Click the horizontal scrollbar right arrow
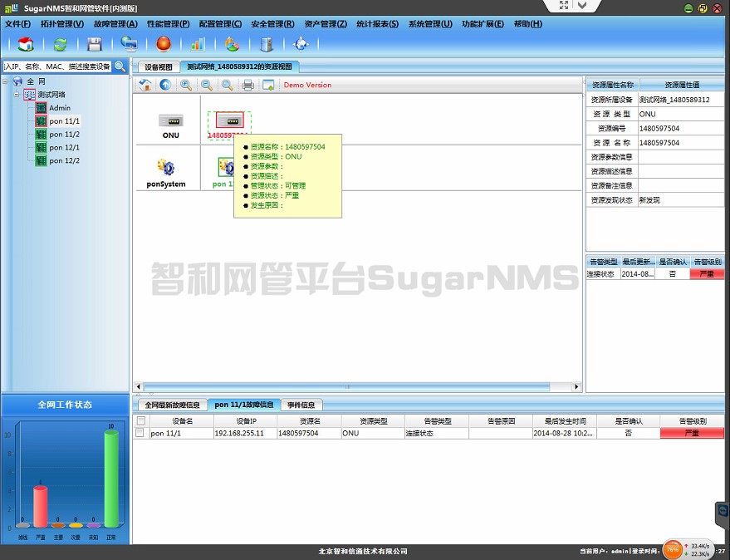This screenshot has width=730, height=560. point(576,386)
